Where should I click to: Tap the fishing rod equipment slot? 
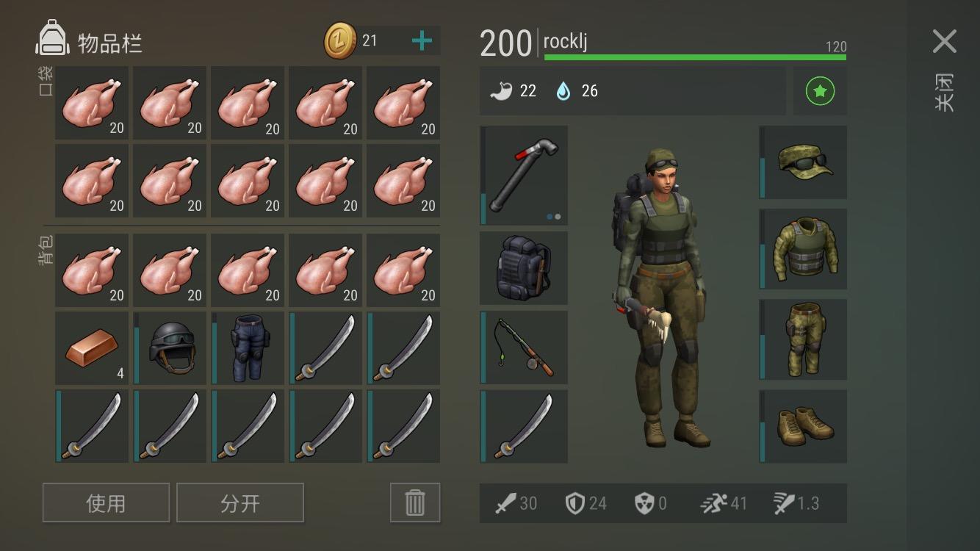524,347
